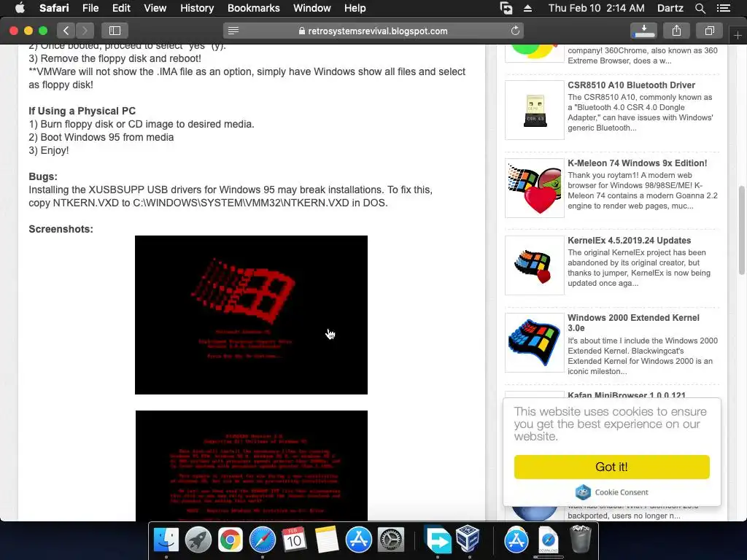
Task: Click the address bar URL field
Action: [373, 31]
